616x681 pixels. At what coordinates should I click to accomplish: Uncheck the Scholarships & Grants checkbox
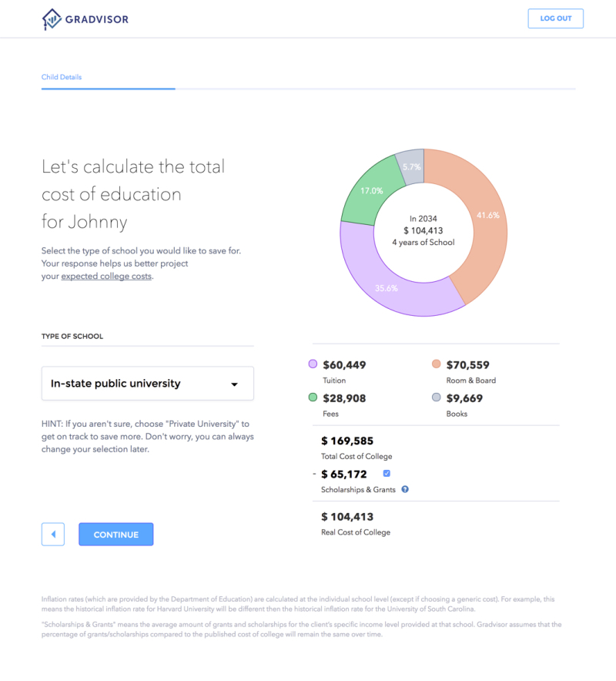[x=387, y=474]
